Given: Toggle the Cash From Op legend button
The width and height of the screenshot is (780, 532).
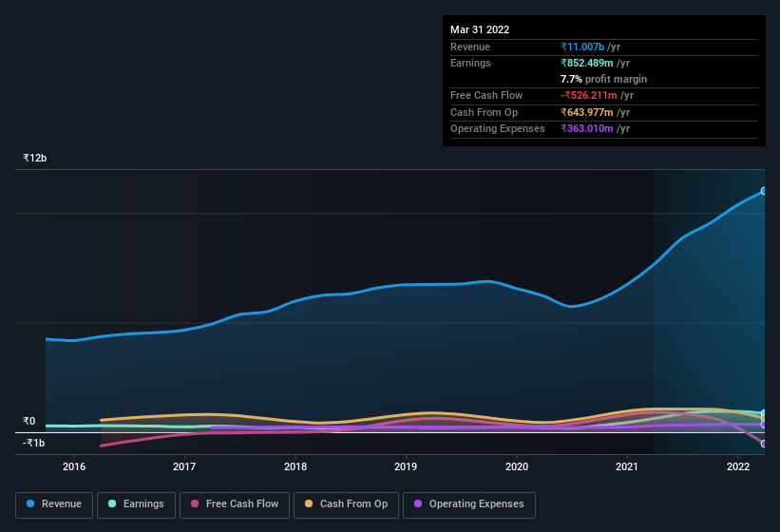Looking at the screenshot, I should pyautogui.click(x=346, y=504).
